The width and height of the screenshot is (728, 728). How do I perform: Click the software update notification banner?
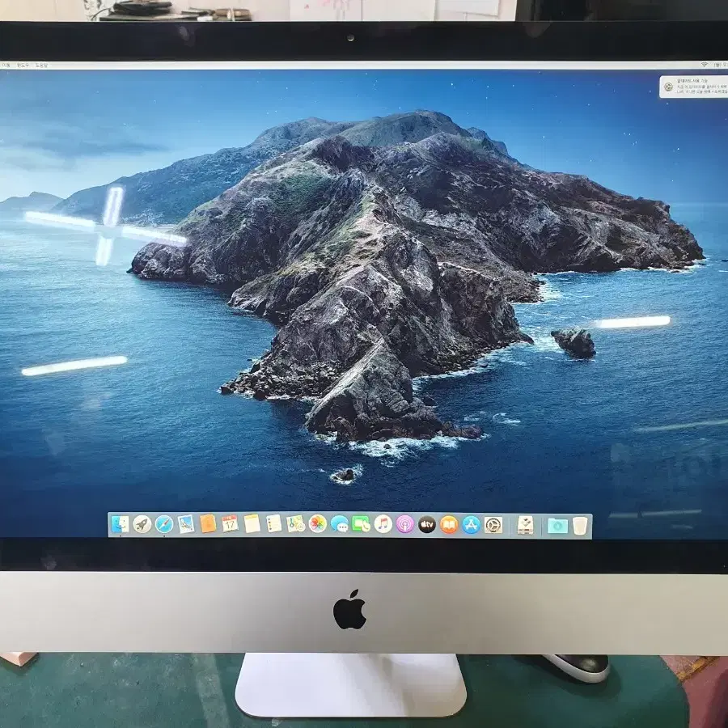click(694, 87)
